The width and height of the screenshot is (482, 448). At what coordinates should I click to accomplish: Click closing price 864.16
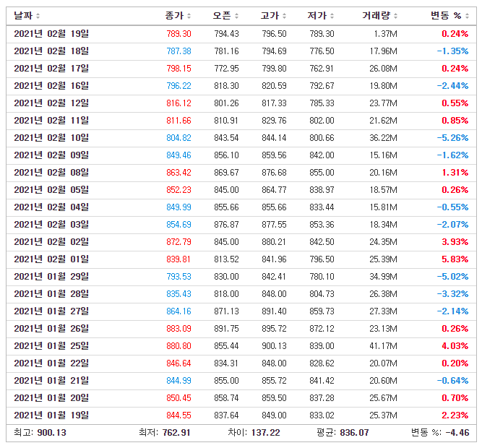178,311
